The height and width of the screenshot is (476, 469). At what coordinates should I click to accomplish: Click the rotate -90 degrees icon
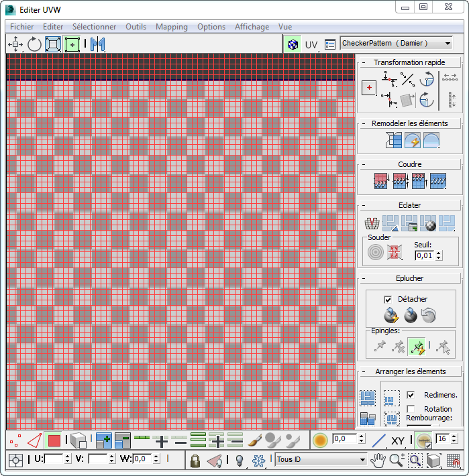pyautogui.click(x=427, y=100)
